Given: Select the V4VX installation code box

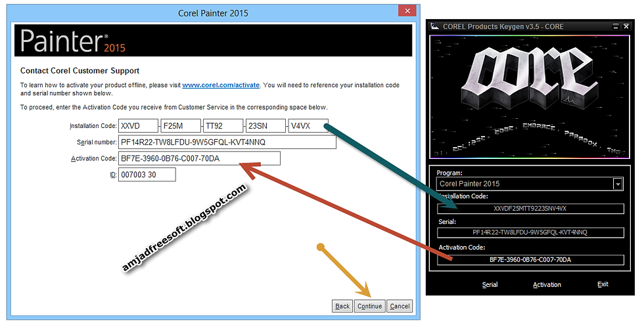Looking at the screenshot, I should (308, 126).
